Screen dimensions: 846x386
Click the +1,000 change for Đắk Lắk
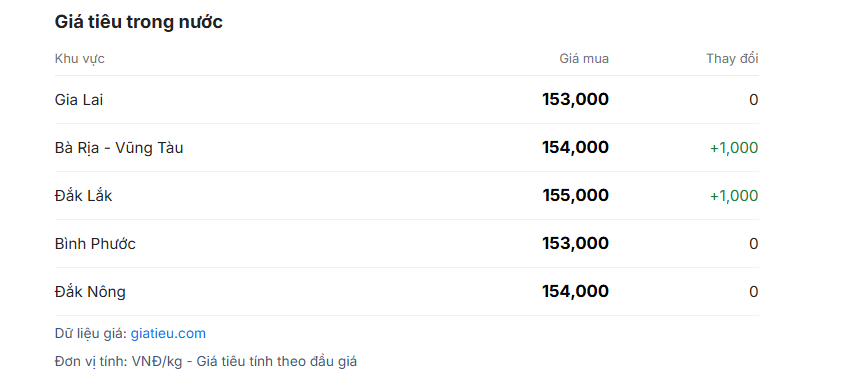click(734, 196)
